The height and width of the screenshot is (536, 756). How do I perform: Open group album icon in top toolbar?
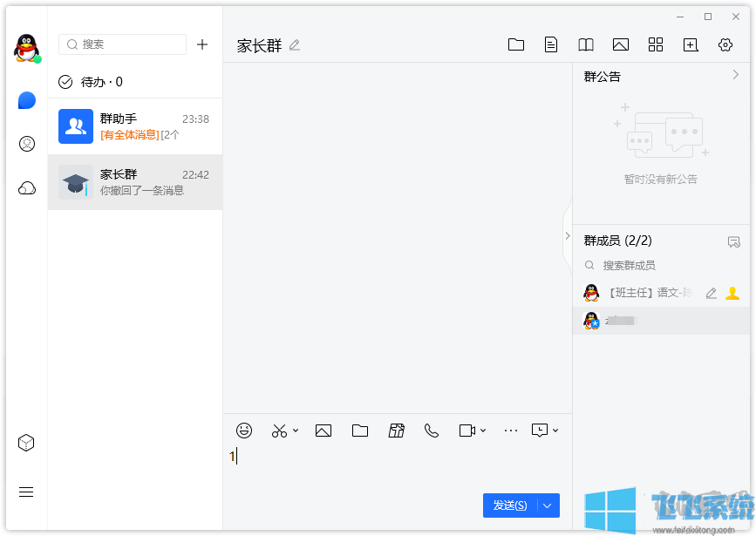(x=621, y=44)
